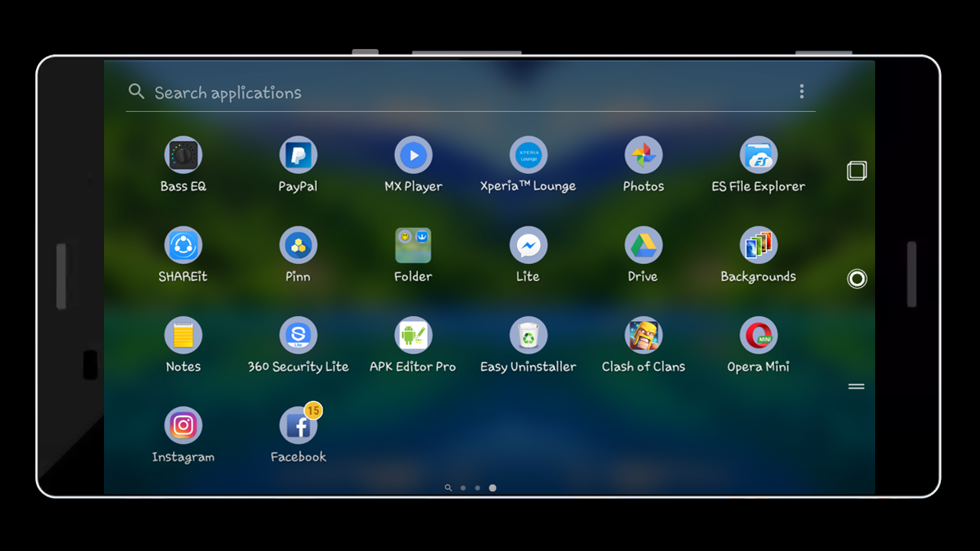This screenshot has width=980, height=551.
Task: Open Clash of Clans game
Action: (643, 336)
